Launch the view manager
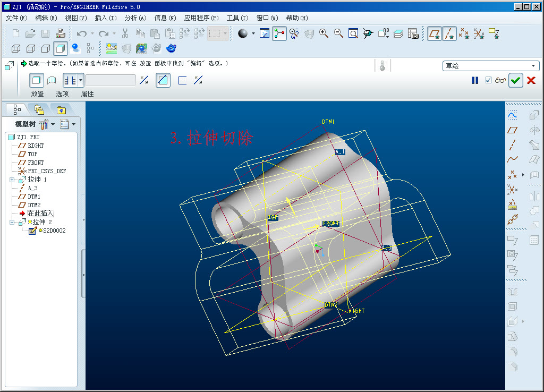This screenshot has width=544, height=392. point(413,33)
